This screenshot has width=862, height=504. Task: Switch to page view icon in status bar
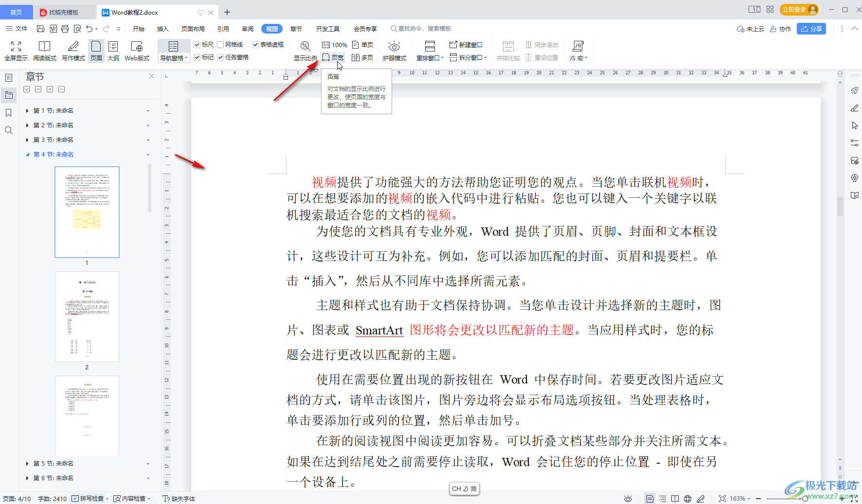coord(649,499)
